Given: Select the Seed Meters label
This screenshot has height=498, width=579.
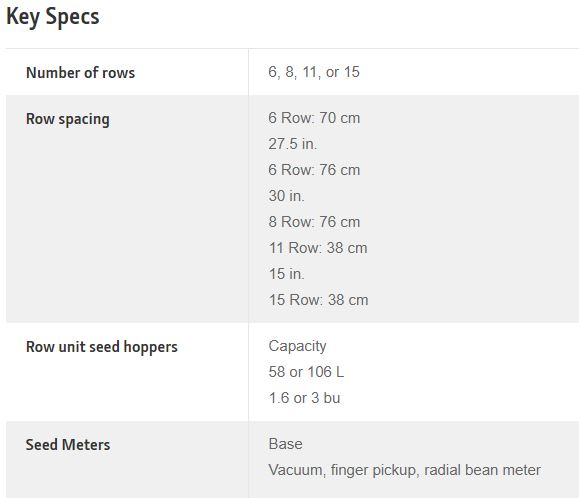Looking at the screenshot, I should pos(68,444).
